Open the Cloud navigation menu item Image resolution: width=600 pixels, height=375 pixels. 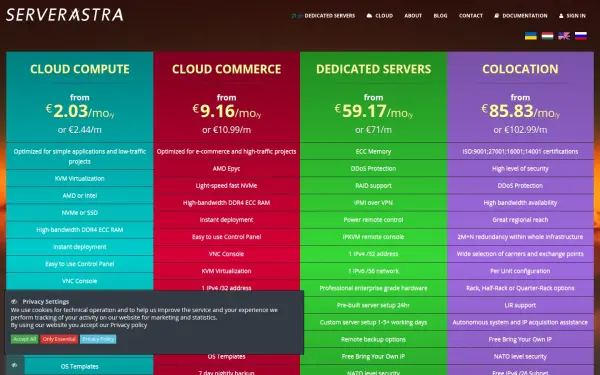tap(380, 16)
